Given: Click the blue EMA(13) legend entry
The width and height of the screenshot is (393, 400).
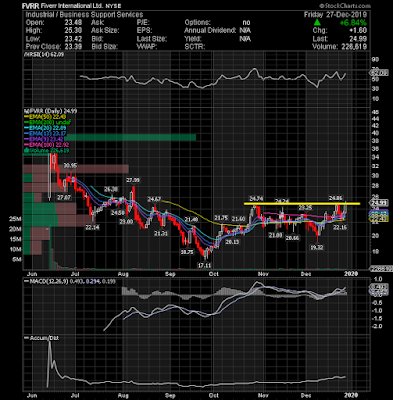Looking at the screenshot, I should (44, 134).
